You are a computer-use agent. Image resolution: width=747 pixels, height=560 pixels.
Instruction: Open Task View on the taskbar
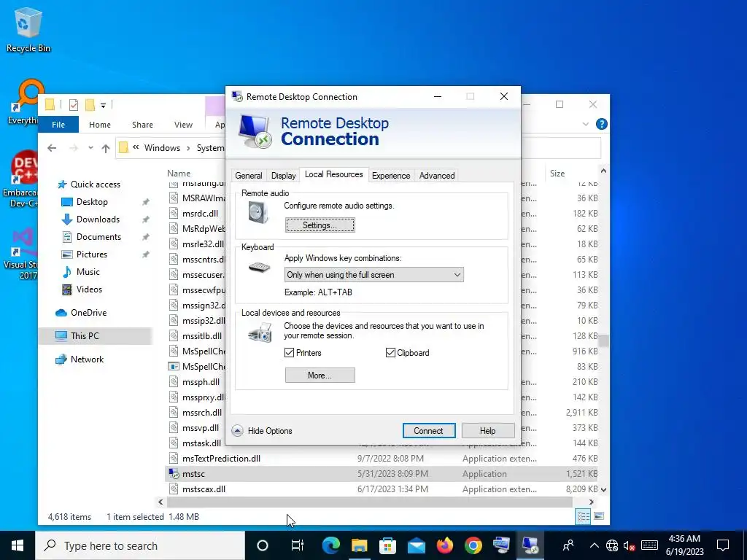(x=298, y=545)
